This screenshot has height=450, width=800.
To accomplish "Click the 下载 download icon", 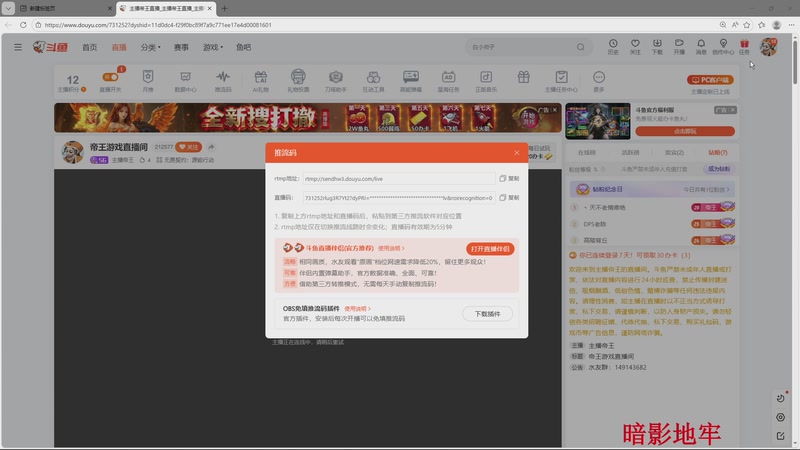I will tap(657, 47).
